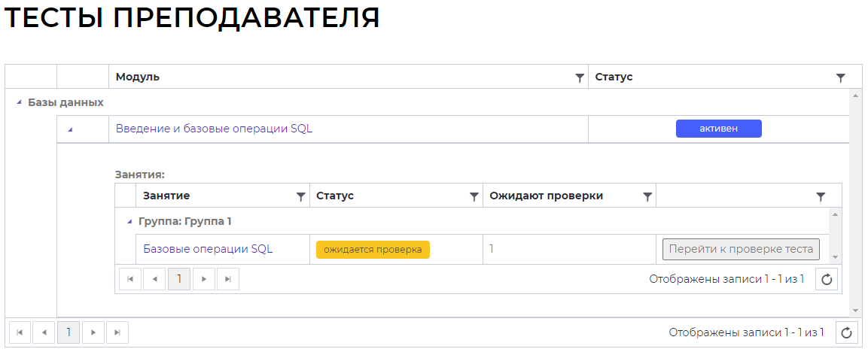The width and height of the screenshot is (868, 352).
Task: Collapse the Базы данных group
Action: pyautogui.click(x=19, y=102)
